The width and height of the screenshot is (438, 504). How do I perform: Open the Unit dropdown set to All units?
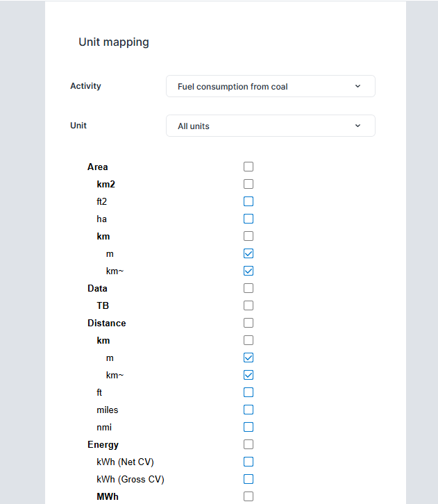click(x=271, y=126)
